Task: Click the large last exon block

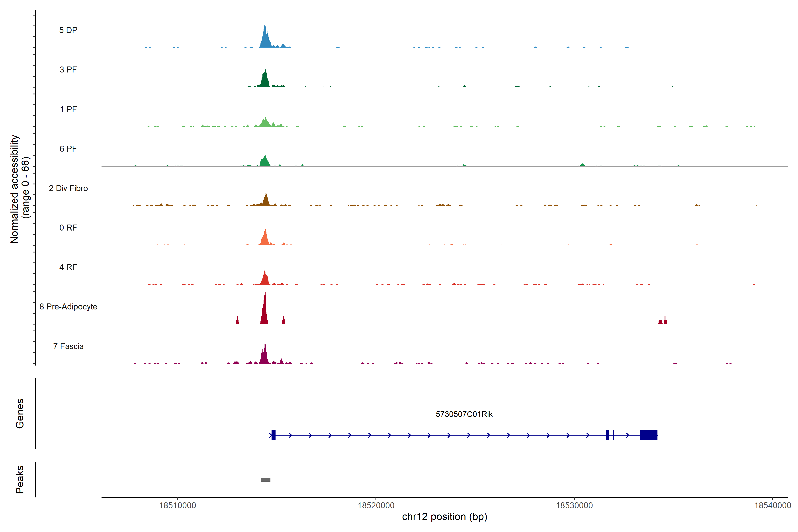Action: pyautogui.click(x=648, y=435)
